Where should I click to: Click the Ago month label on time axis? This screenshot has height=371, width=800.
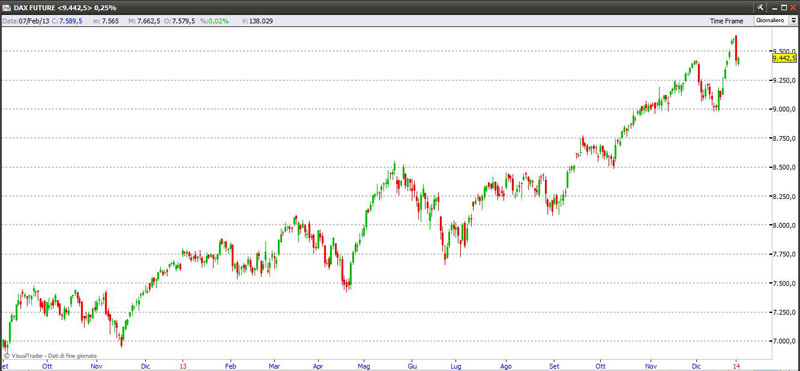point(506,366)
